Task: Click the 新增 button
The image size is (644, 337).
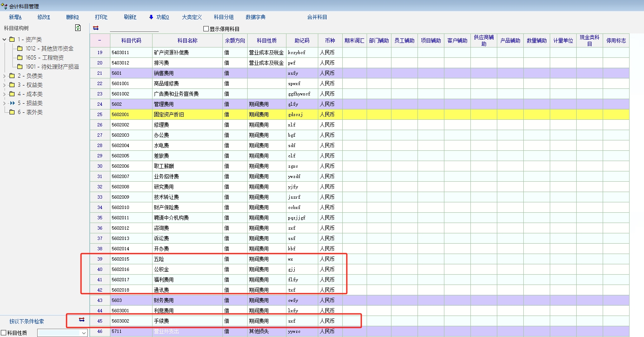Action: click(15, 17)
